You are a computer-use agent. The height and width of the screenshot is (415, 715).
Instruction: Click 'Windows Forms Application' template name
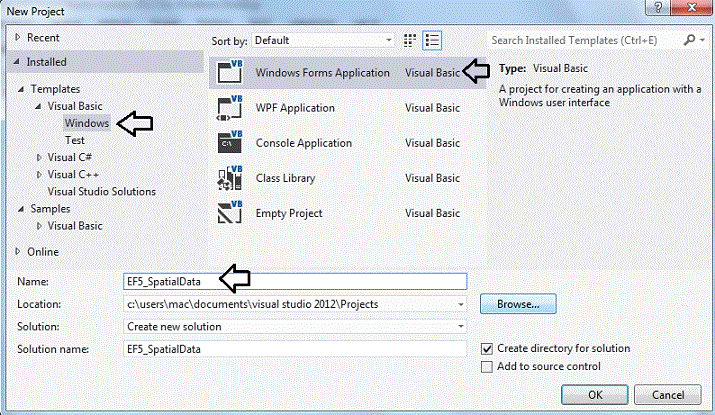(x=322, y=73)
